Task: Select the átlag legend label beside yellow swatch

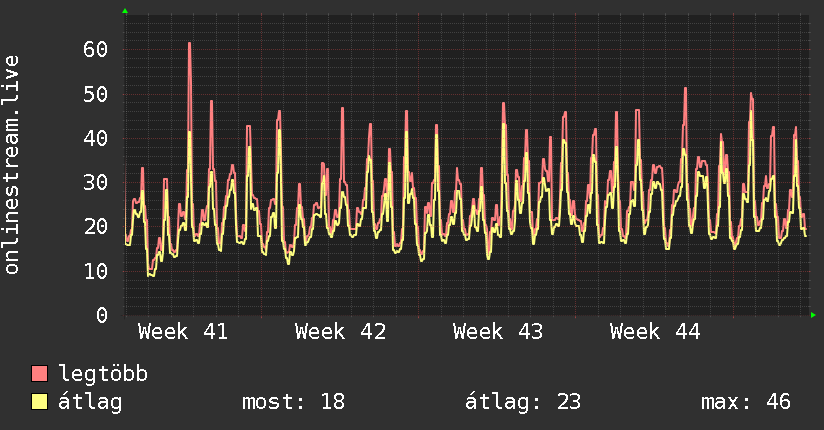Action: [x=90, y=402]
